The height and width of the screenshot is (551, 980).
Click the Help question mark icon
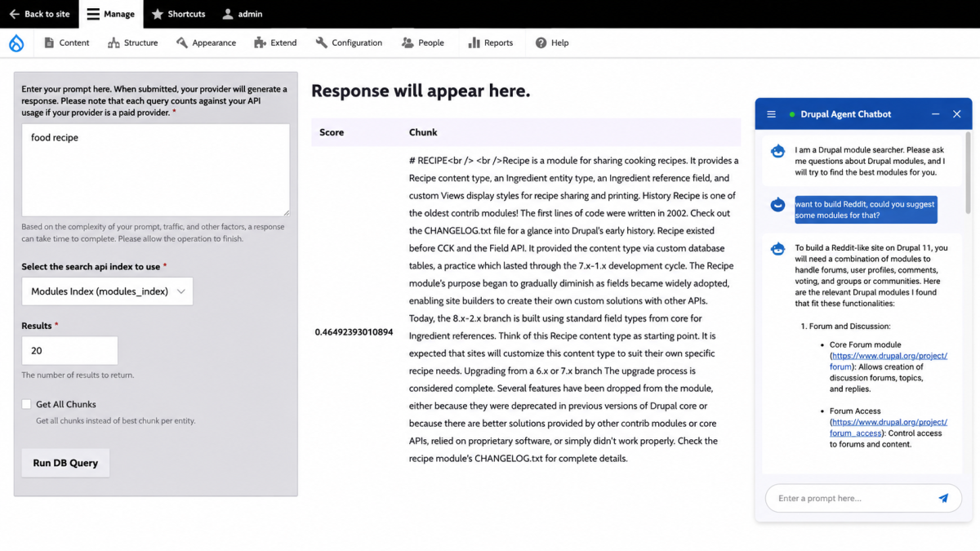point(541,42)
